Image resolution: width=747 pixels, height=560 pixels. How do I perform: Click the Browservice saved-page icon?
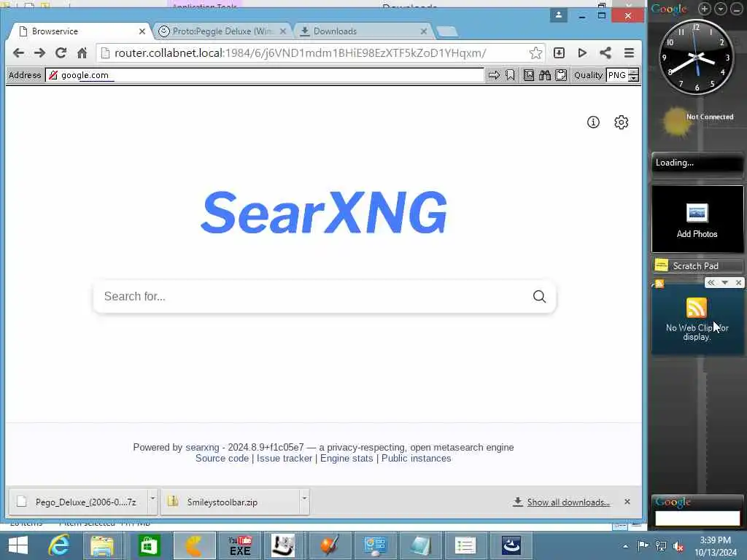pyautogui.click(x=529, y=75)
